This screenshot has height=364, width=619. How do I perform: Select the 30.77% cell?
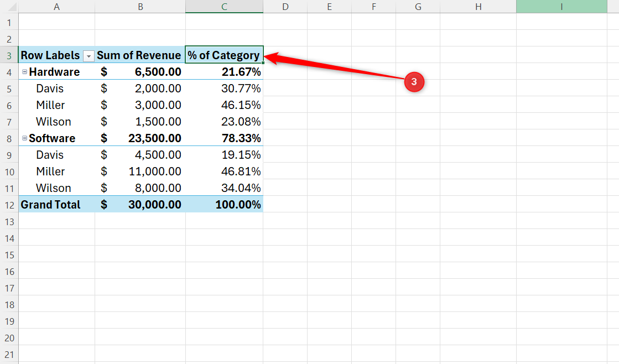coord(224,89)
